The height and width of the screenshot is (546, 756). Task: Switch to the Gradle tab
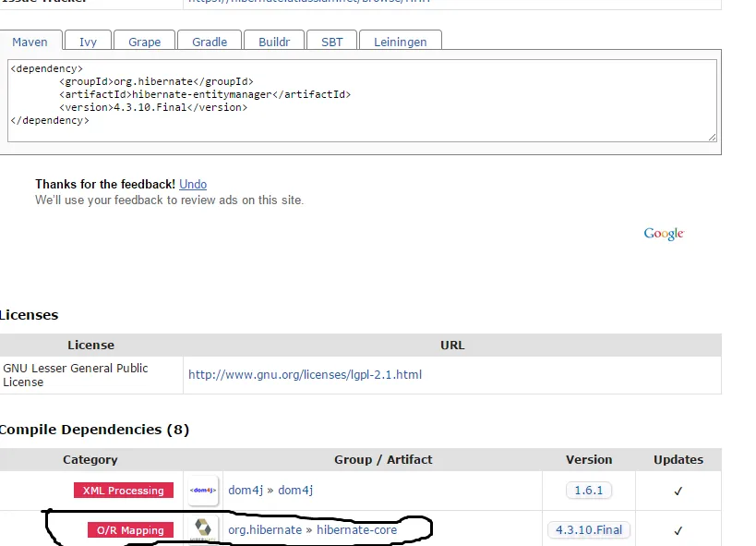210,42
